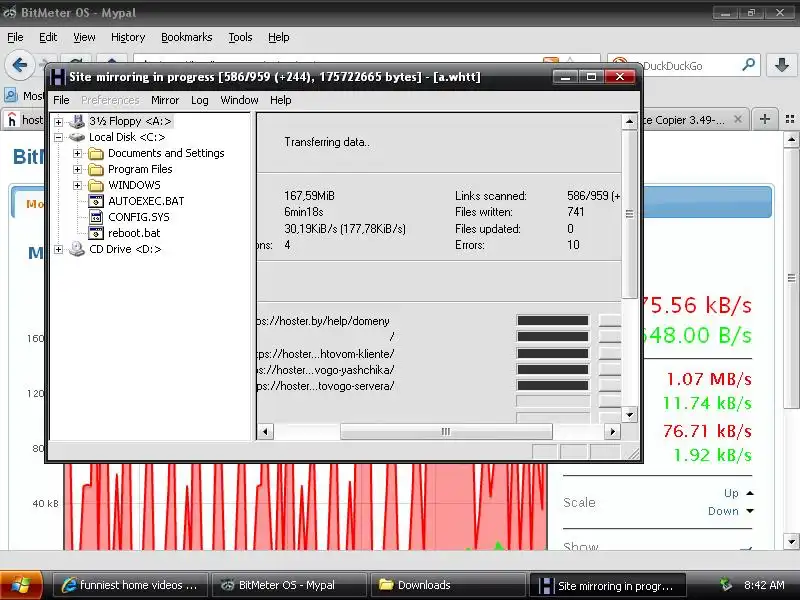This screenshot has width=800, height=600.
Task: Open the browser Downloads arrow icon
Action: pyautogui.click(x=781, y=65)
